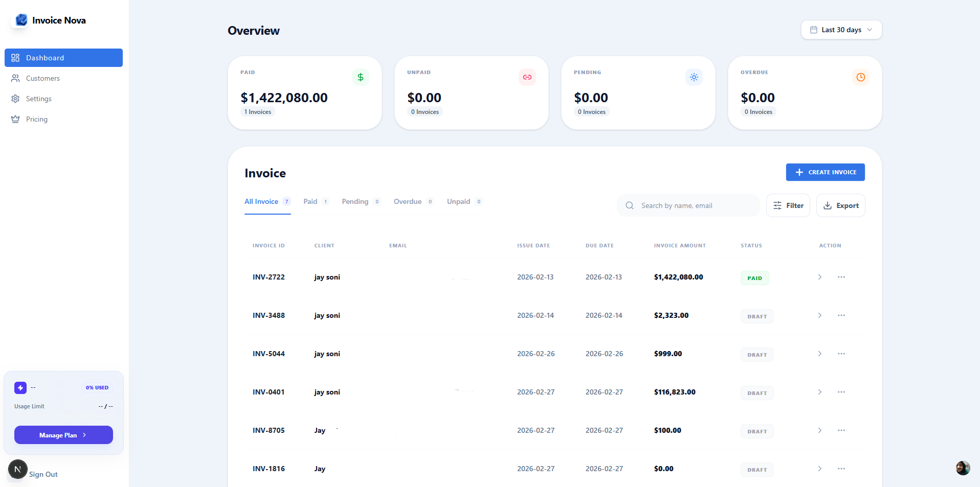Open three-dot menu for INV-3488
This screenshot has height=487, width=980.
[x=841, y=315]
